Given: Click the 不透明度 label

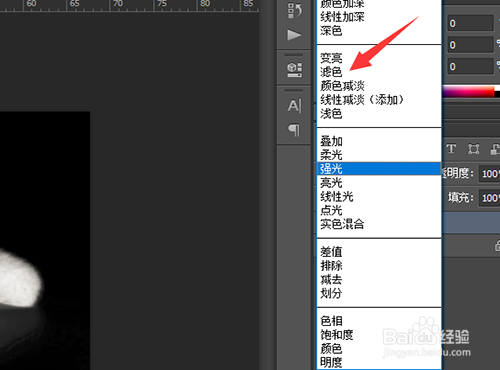Looking at the screenshot, I should (458, 173).
